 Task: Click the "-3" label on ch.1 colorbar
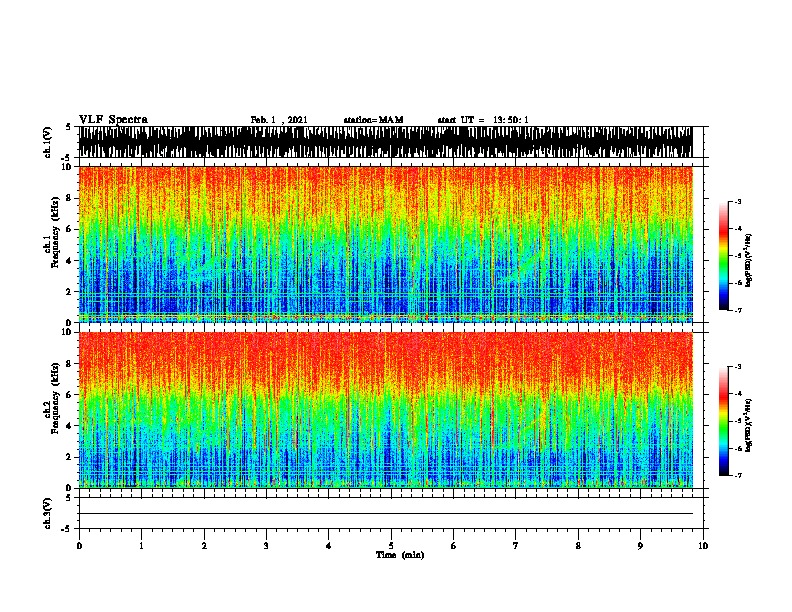click(x=738, y=201)
